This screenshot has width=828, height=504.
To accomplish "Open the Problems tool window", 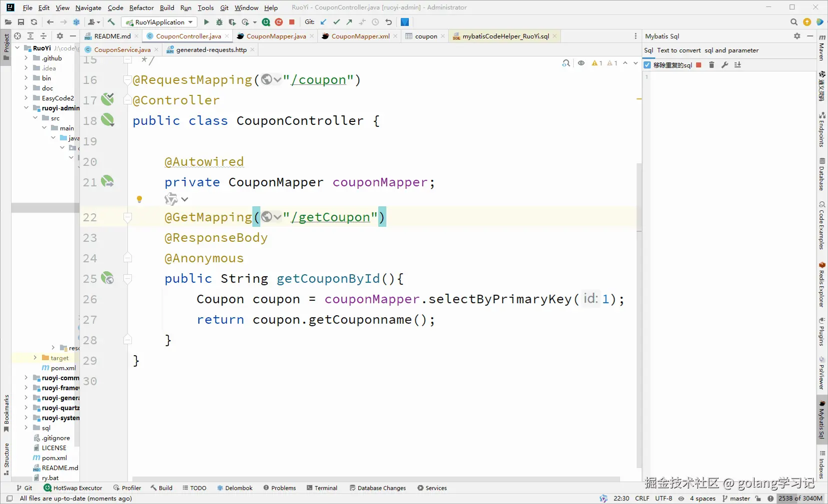I will 280,488.
